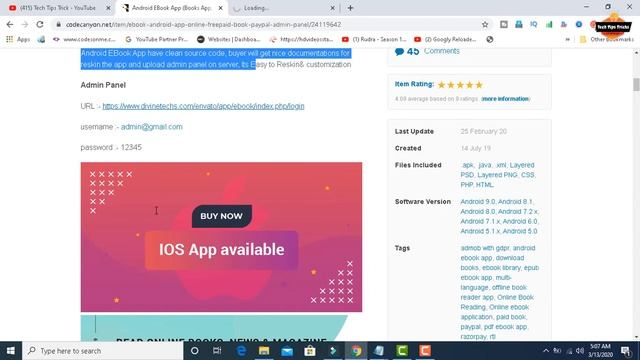Click the green bar chart extension icon
The width and height of the screenshot is (640, 360).
(x=549, y=24)
